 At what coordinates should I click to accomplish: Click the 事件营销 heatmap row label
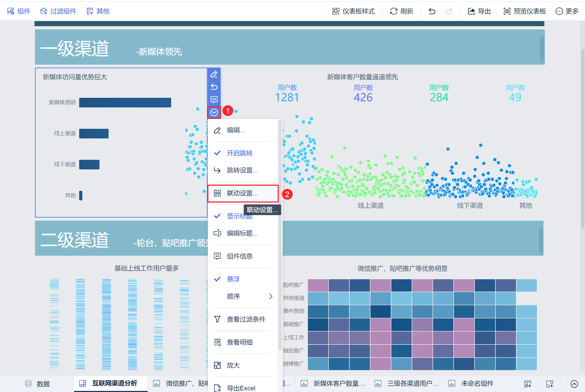pyautogui.click(x=294, y=311)
